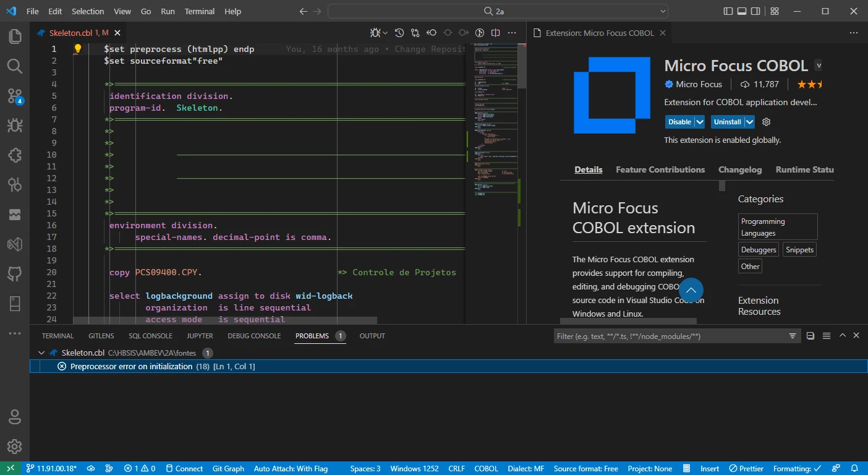The image size is (868, 475).
Task: Open the Changelog tab of the extension
Action: (x=740, y=169)
